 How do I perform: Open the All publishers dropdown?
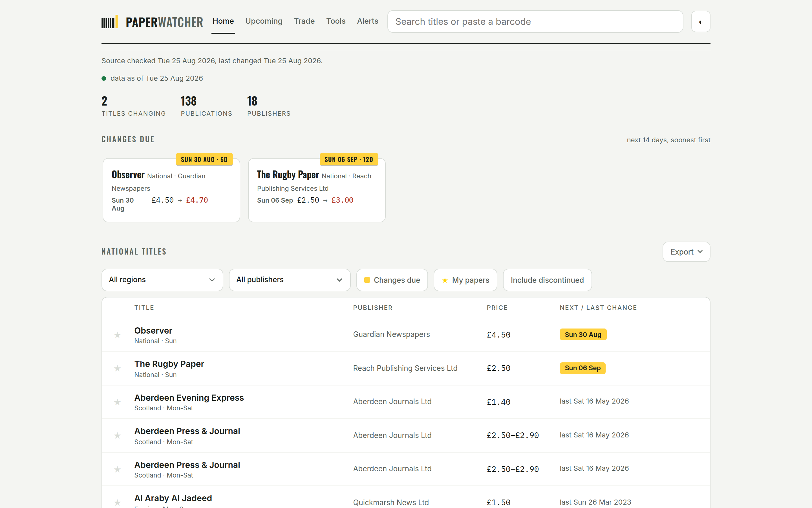click(290, 280)
